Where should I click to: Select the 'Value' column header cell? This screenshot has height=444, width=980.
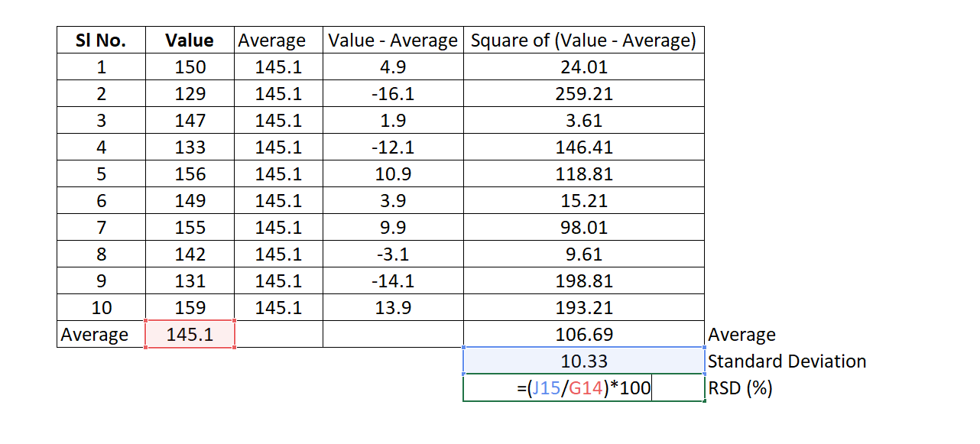click(x=190, y=40)
